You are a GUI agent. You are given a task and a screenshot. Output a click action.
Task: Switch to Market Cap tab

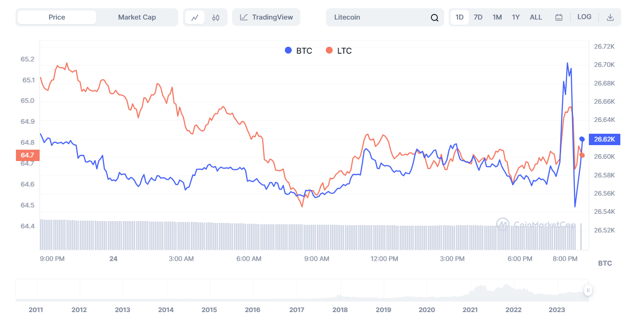pyautogui.click(x=137, y=17)
